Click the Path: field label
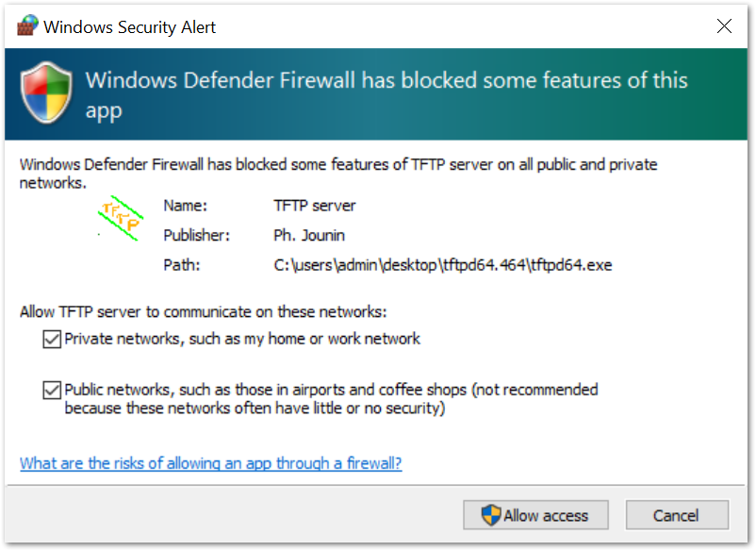This screenshot has width=756, height=551. [181, 265]
